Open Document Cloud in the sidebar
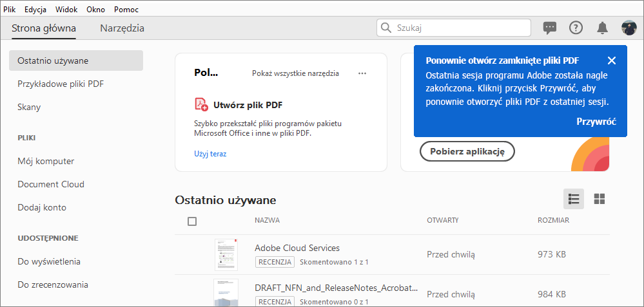Viewport: 644px width, 307px height. pos(51,185)
